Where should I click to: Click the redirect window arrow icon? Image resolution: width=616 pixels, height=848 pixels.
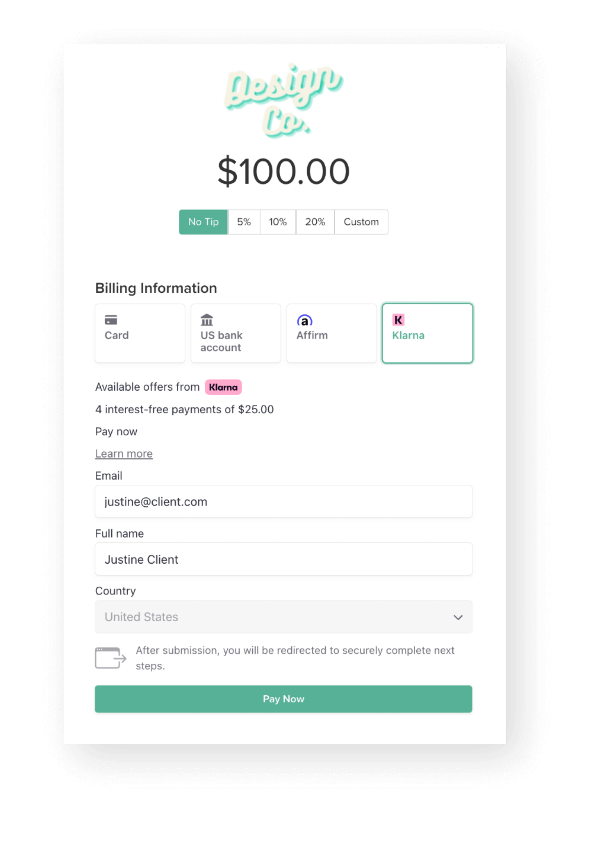pyautogui.click(x=110, y=658)
